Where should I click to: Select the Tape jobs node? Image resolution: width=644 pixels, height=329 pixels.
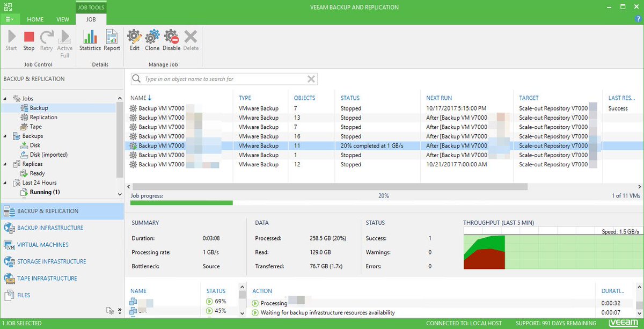(35, 127)
